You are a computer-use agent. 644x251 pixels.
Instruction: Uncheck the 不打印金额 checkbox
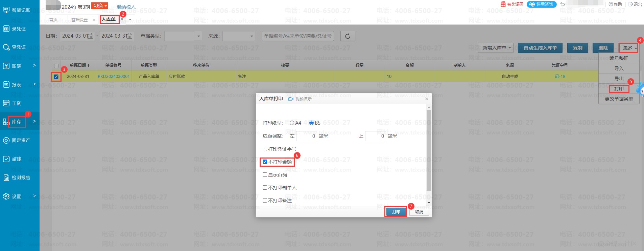(265, 162)
